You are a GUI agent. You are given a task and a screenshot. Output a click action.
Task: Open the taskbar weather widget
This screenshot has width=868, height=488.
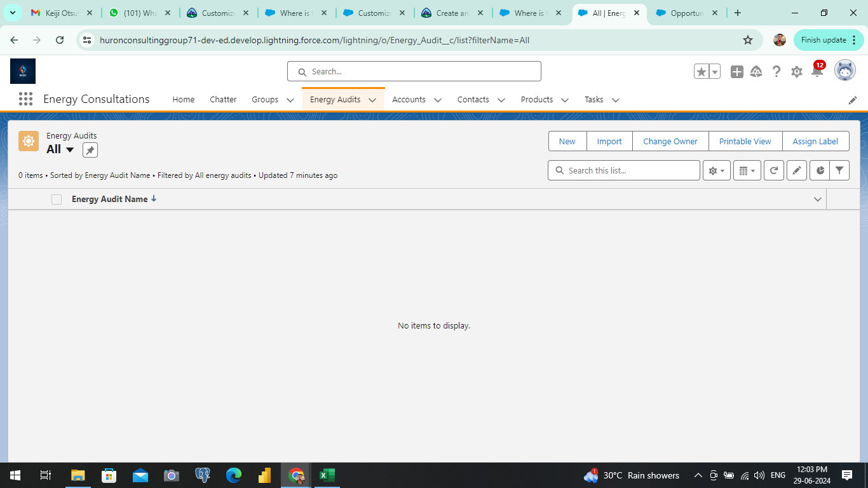coord(632,475)
